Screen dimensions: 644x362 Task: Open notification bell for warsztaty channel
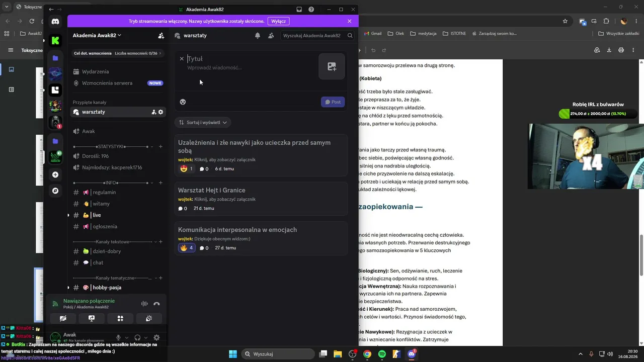click(258, 36)
